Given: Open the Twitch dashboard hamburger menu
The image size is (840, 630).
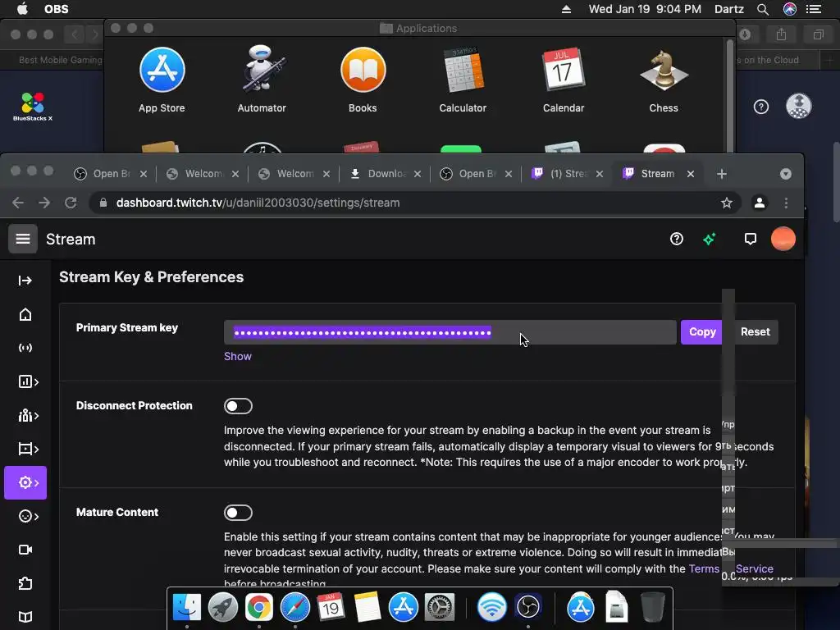Looking at the screenshot, I should pyautogui.click(x=22, y=239).
